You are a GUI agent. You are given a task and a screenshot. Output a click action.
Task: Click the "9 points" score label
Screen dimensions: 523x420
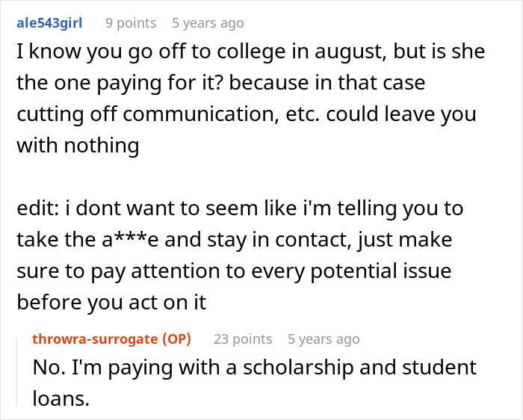131,23
